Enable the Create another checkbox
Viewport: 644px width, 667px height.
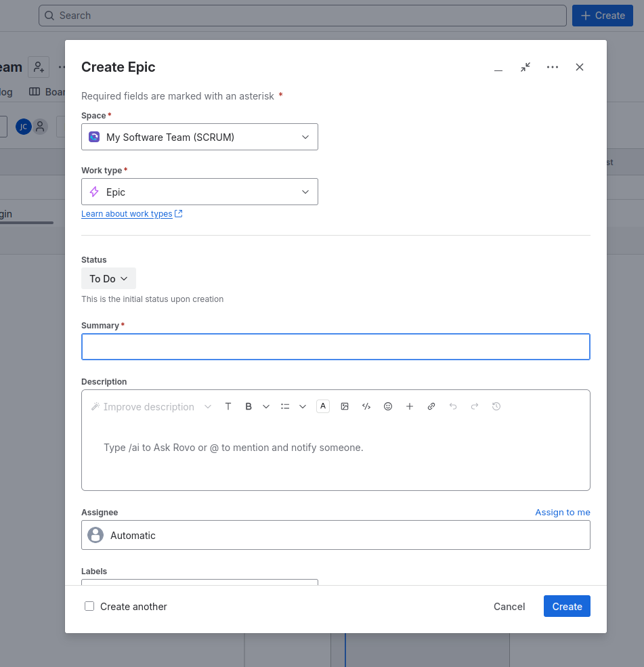[x=89, y=606]
